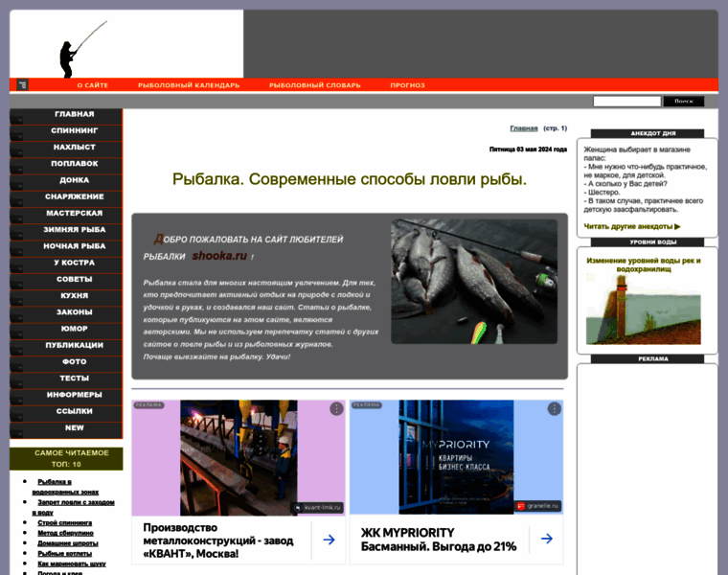Click the blue arrow on the КВАНТ ad
The height and width of the screenshot is (575, 728).
click(329, 540)
